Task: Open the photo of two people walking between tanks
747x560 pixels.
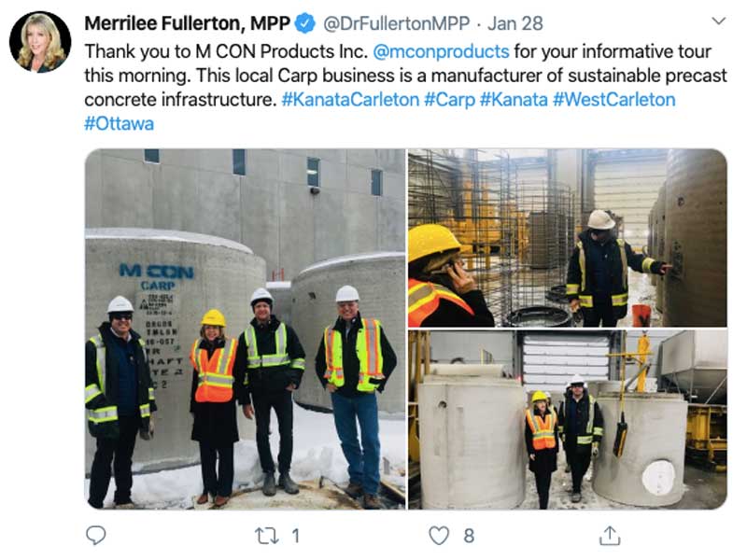Action: click(x=568, y=420)
